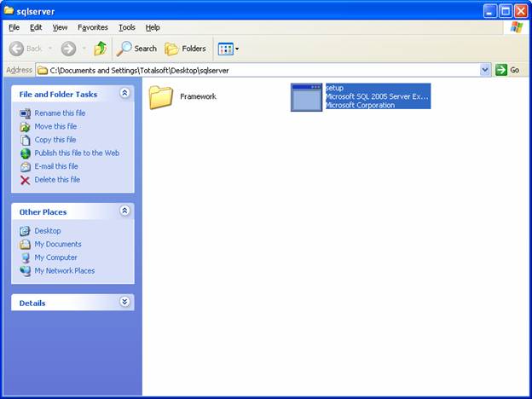Viewport: 532px width, 399px height.
Task: Click Delete this file link
Action: [57, 180]
